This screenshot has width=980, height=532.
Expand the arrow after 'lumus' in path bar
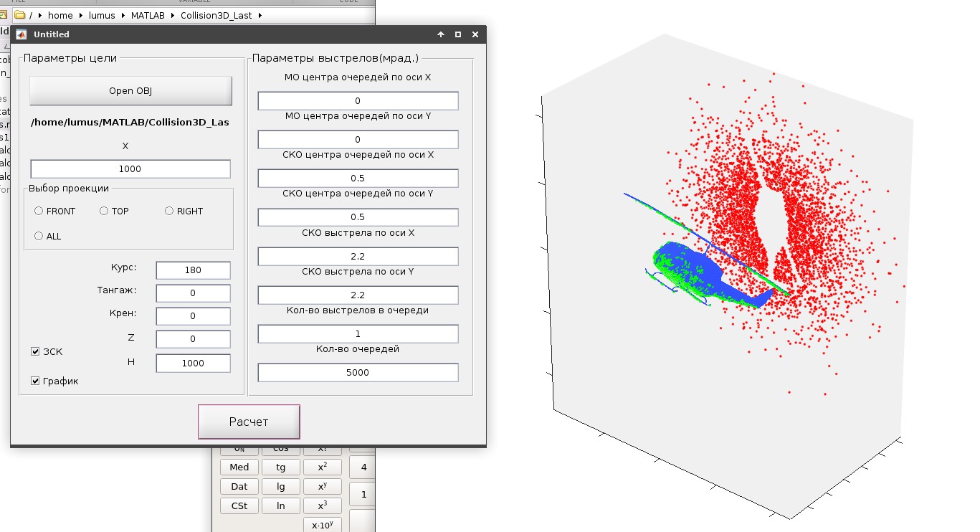click(x=123, y=15)
